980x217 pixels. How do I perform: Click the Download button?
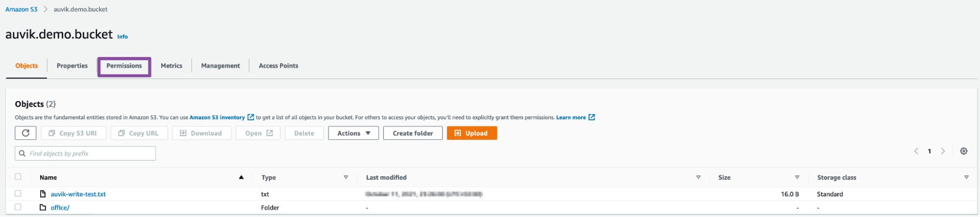(x=201, y=133)
